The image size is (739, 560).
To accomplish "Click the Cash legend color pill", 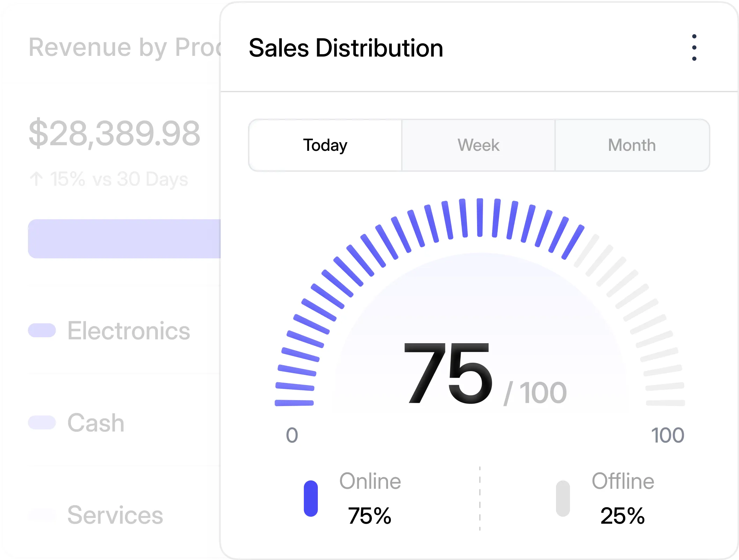I will click(x=42, y=422).
